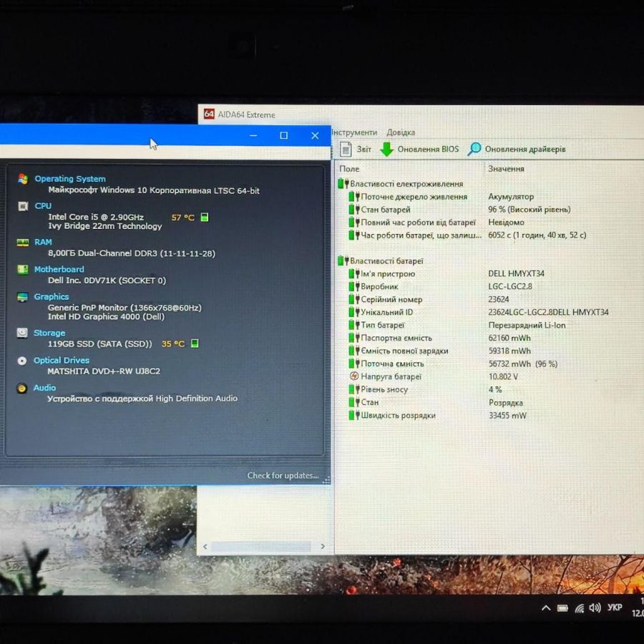Click the horizontal scrollbar thumb in AIDA64

pos(261,546)
